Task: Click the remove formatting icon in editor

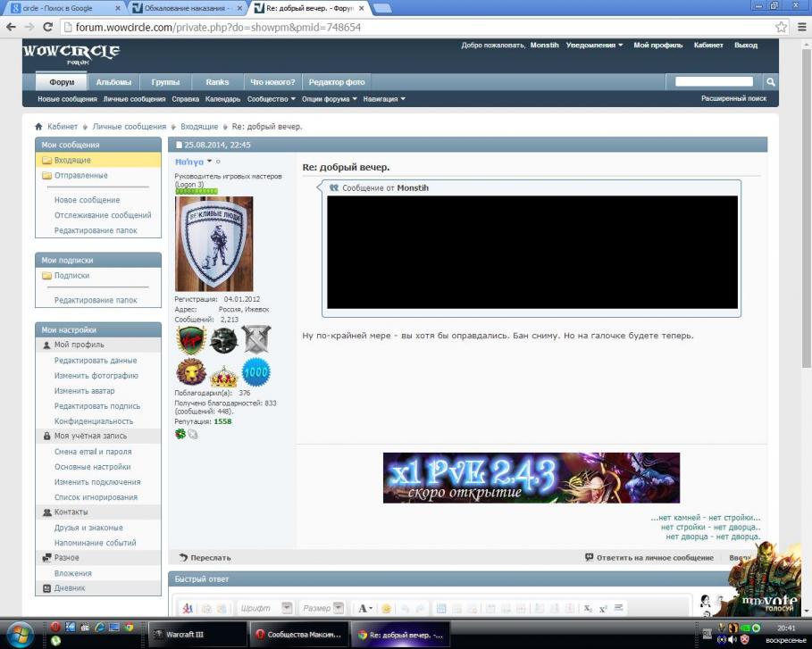Action: click(x=188, y=608)
